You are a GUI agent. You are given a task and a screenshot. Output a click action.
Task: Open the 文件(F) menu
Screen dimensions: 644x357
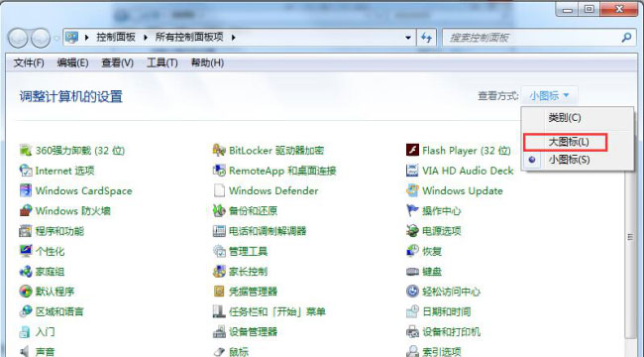29,62
